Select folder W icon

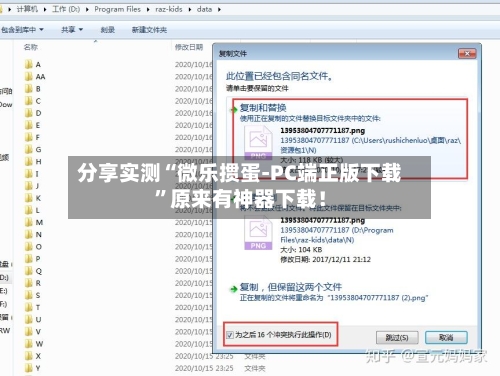pyautogui.click(x=29, y=344)
